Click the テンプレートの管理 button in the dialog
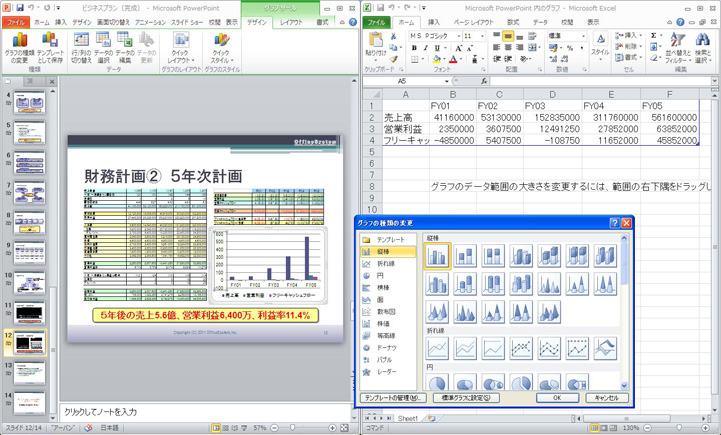Viewport: 721px width, 435px height. coord(393,398)
